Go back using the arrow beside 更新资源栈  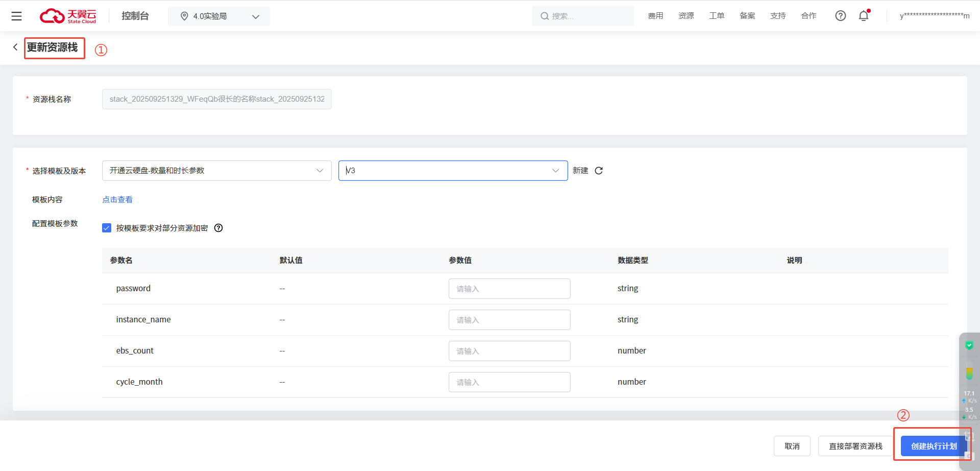pyautogui.click(x=15, y=47)
